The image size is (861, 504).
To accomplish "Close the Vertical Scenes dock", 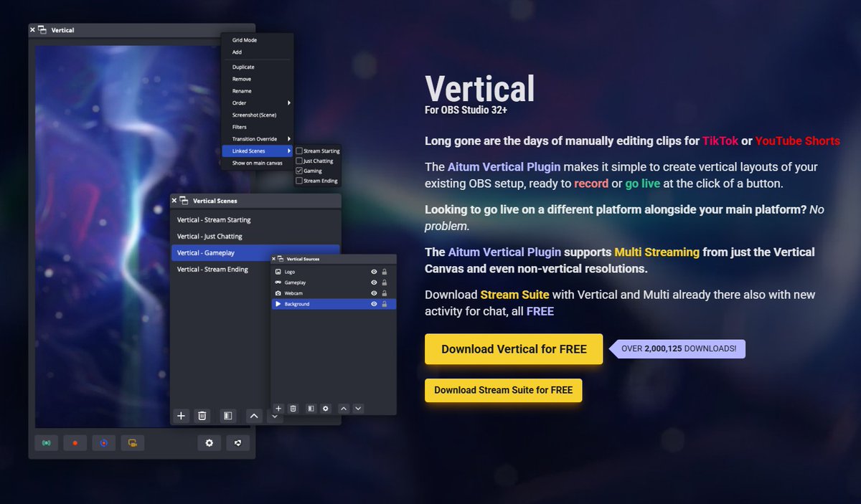I will (x=174, y=201).
